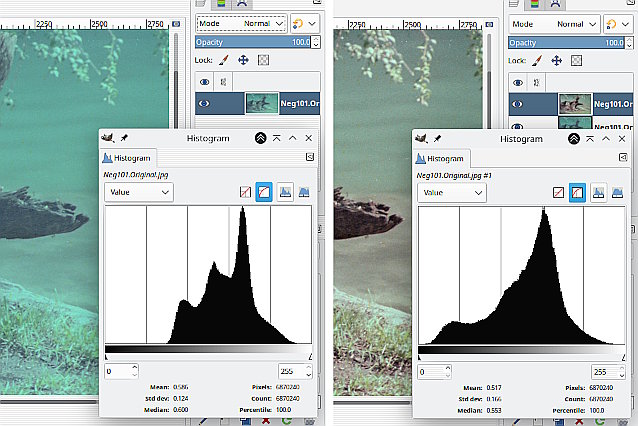Select linear histogram in right Histogram dialog
Screen dimensions: 638x426
(558, 192)
